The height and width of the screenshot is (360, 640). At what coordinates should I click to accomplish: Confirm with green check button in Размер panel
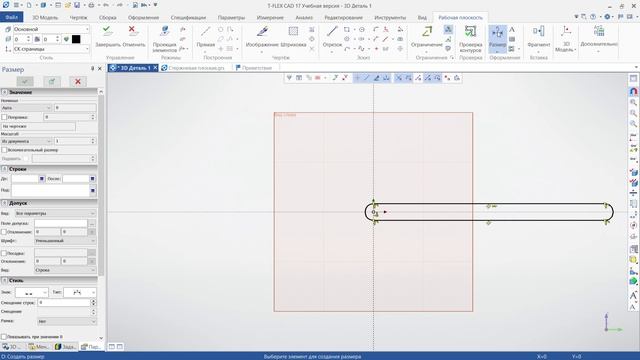pyautogui.click(x=25, y=81)
